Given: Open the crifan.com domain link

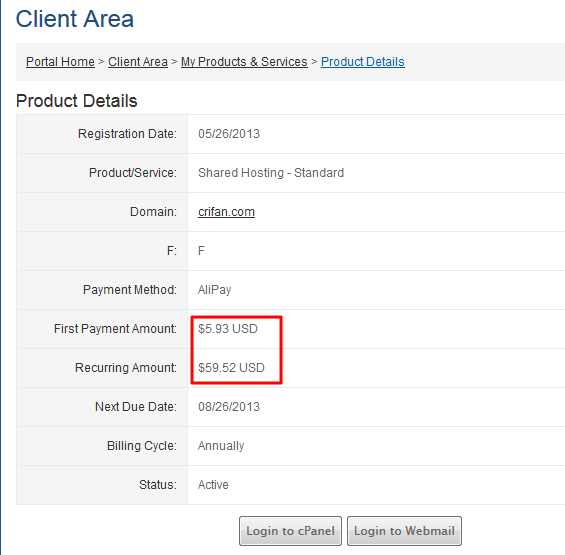Looking at the screenshot, I should coord(226,212).
